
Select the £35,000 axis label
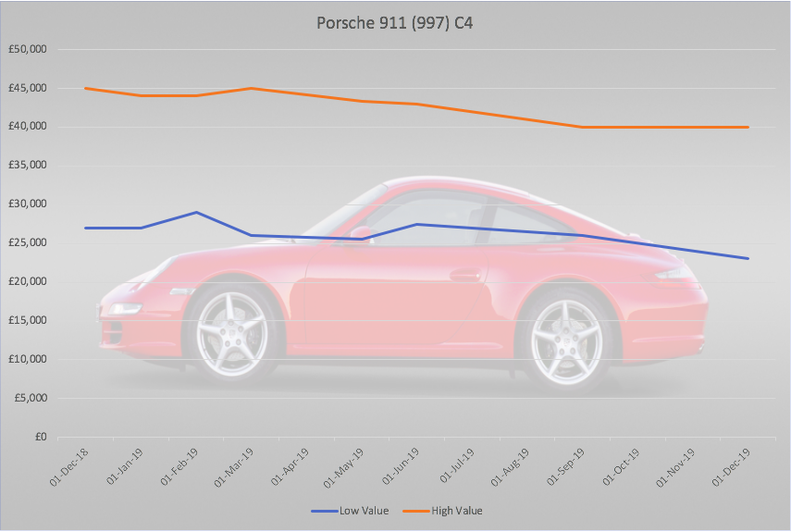click(x=28, y=165)
